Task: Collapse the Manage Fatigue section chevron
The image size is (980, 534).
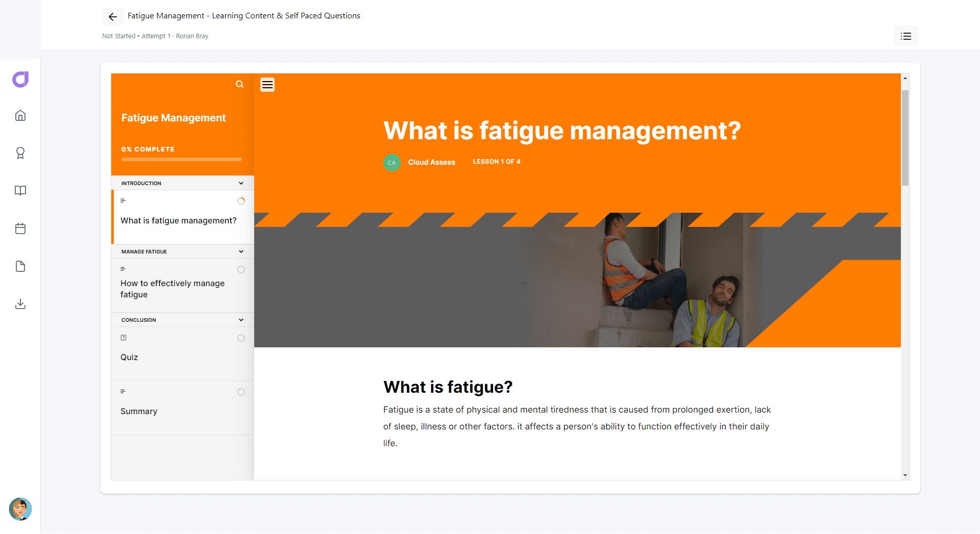Action: pyautogui.click(x=241, y=251)
